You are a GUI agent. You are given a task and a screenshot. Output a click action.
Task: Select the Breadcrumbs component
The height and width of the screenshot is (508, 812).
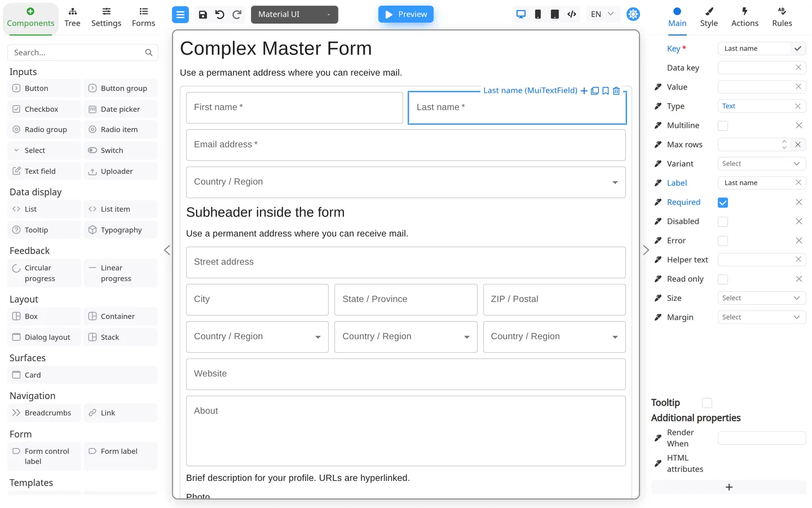tap(45, 413)
